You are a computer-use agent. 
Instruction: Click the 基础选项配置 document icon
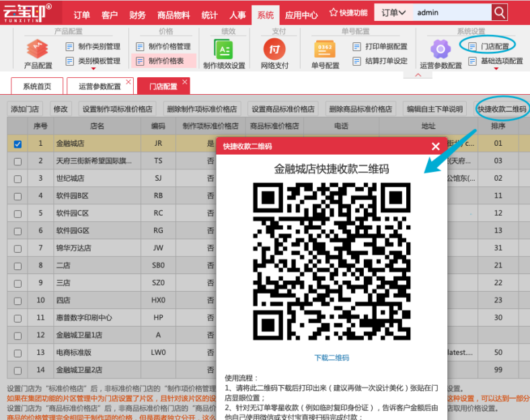(472, 61)
